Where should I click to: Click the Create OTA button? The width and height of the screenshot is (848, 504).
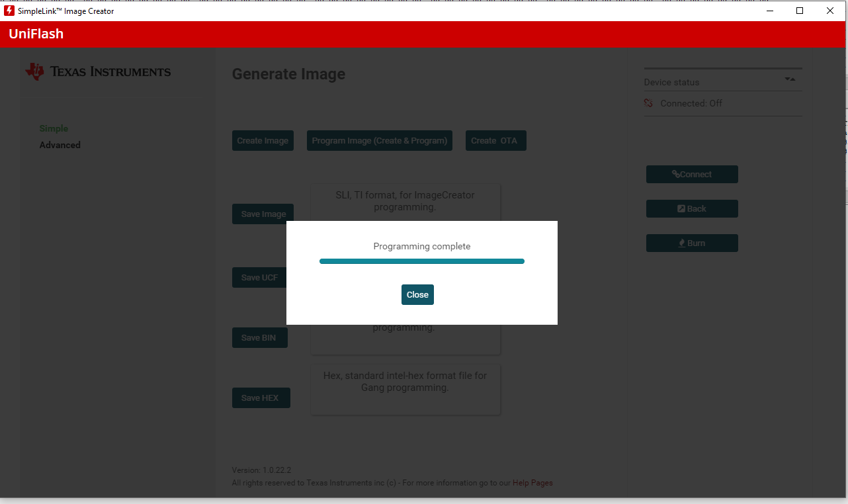click(496, 140)
